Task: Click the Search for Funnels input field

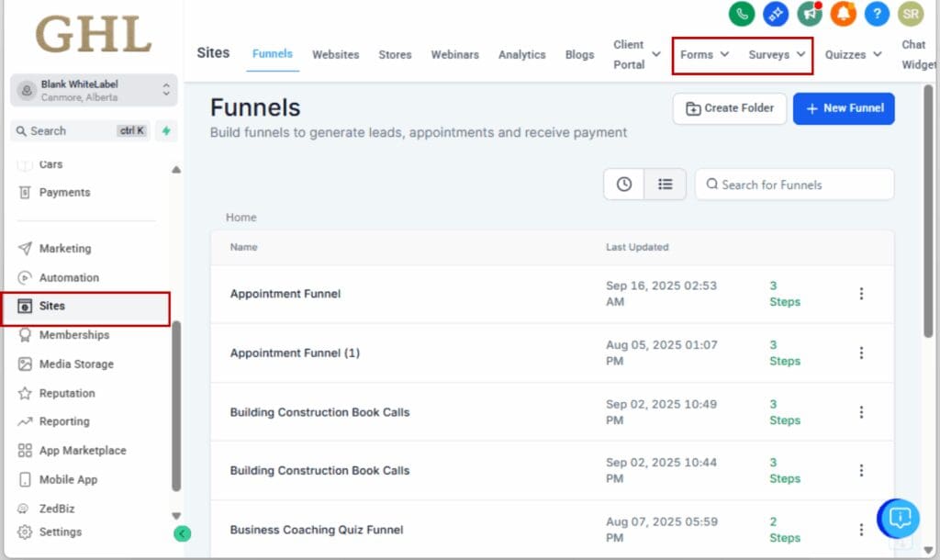Action: coord(794,184)
